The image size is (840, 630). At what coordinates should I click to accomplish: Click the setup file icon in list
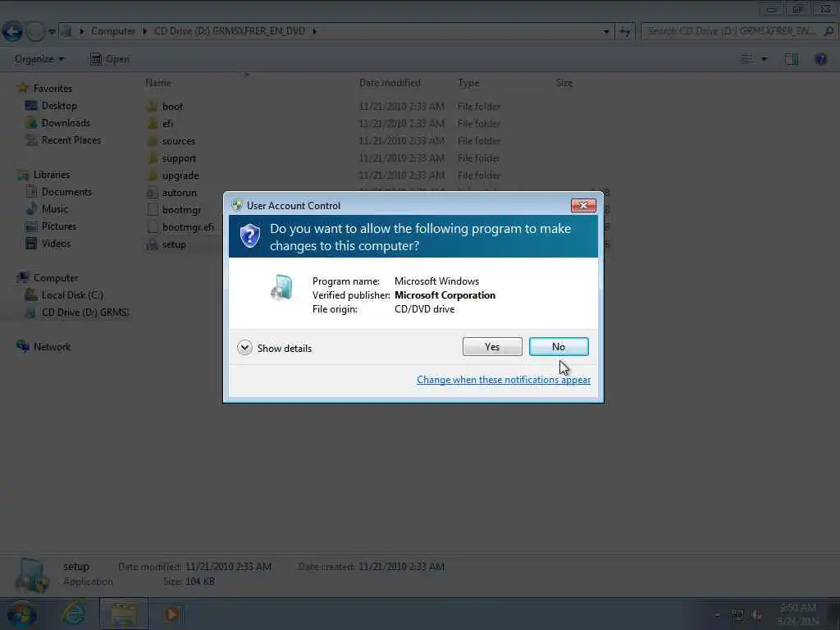pyautogui.click(x=152, y=244)
